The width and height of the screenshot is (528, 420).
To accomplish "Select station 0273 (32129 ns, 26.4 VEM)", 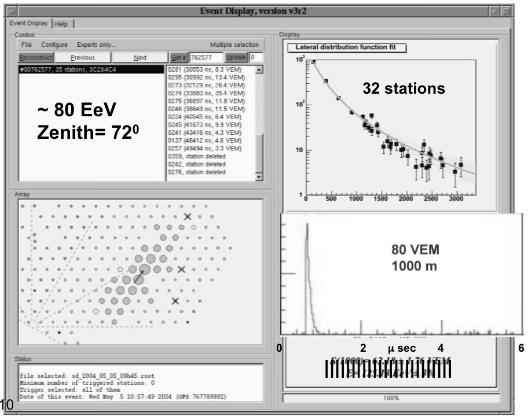I will click(206, 85).
